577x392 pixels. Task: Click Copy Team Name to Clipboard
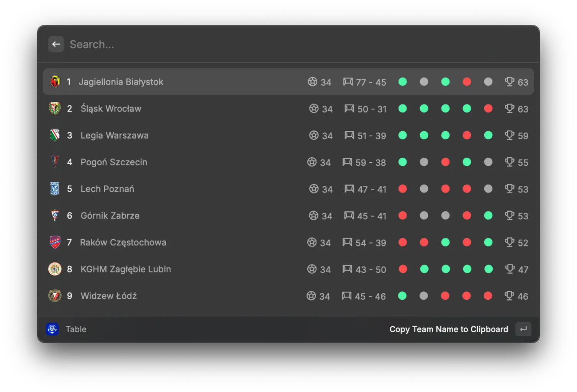pos(449,329)
